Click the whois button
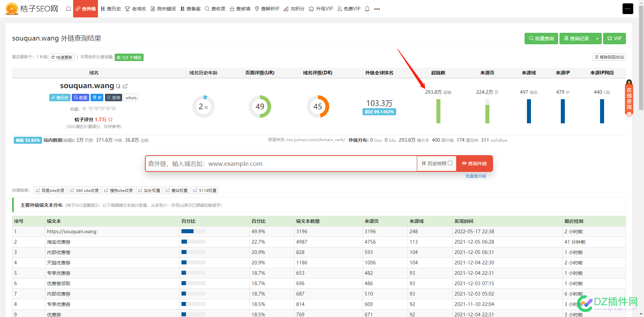 (x=131, y=98)
